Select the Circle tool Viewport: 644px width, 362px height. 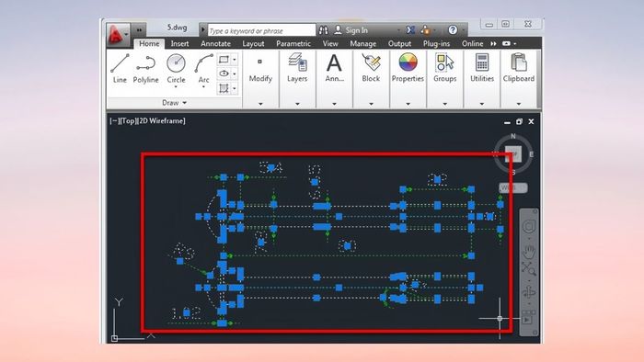point(176,69)
